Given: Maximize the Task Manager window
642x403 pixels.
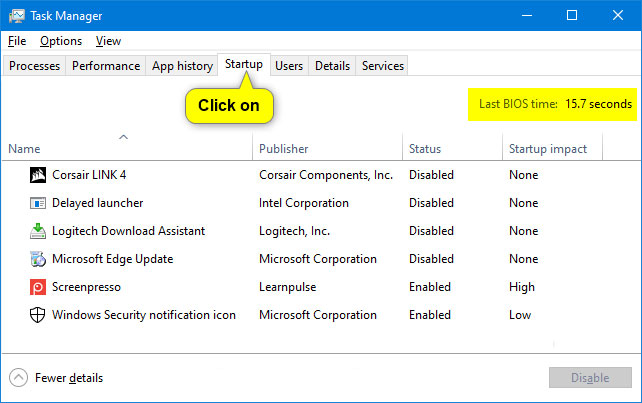Looking at the screenshot, I should pyautogui.click(x=572, y=16).
